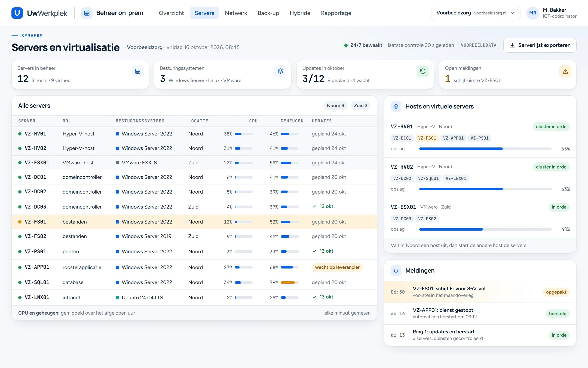Go to the Netwerk tab
This screenshot has width=588, height=368.
pyautogui.click(x=236, y=13)
